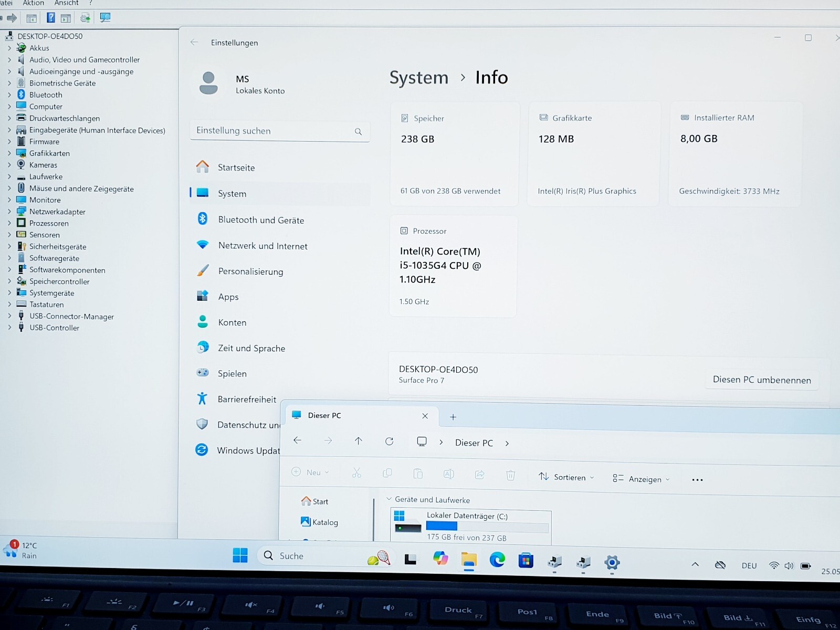Open Katalog in Explorer navigation pane
The height and width of the screenshot is (630, 840).
coord(319,522)
